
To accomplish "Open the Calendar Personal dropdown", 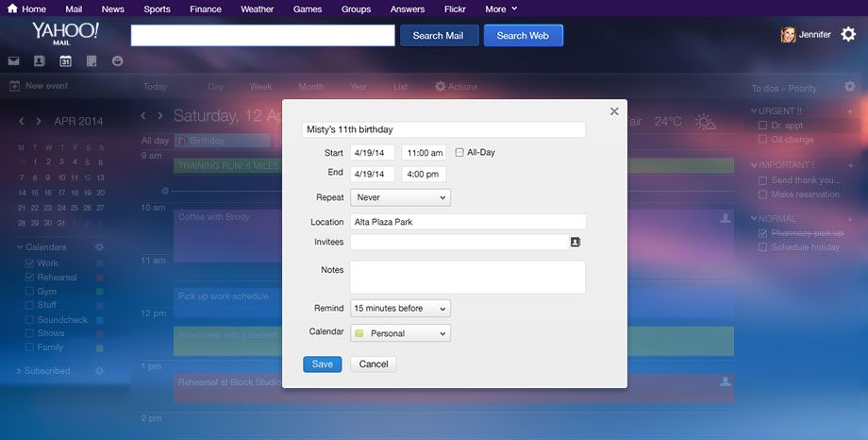I will pos(400,333).
